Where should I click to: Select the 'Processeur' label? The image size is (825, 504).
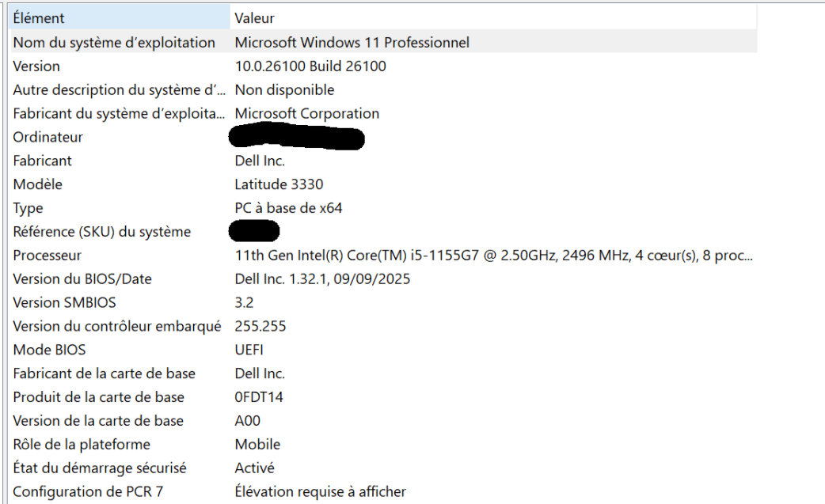pos(48,256)
